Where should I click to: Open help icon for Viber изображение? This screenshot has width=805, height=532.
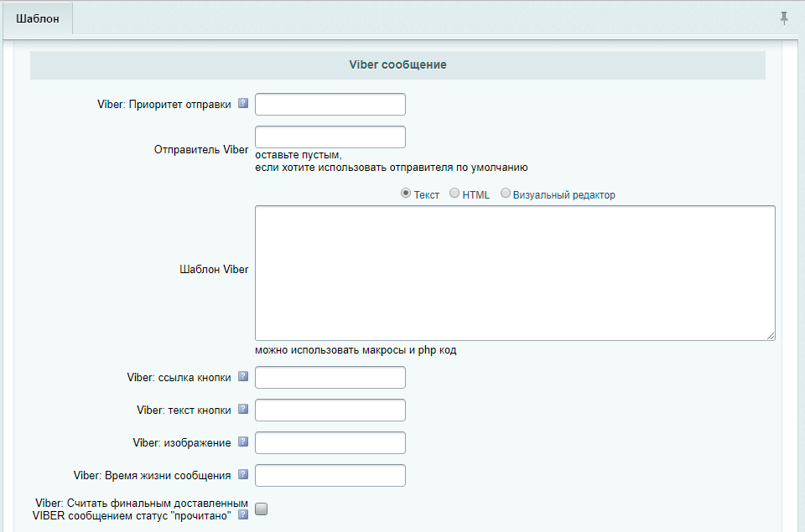click(x=243, y=442)
